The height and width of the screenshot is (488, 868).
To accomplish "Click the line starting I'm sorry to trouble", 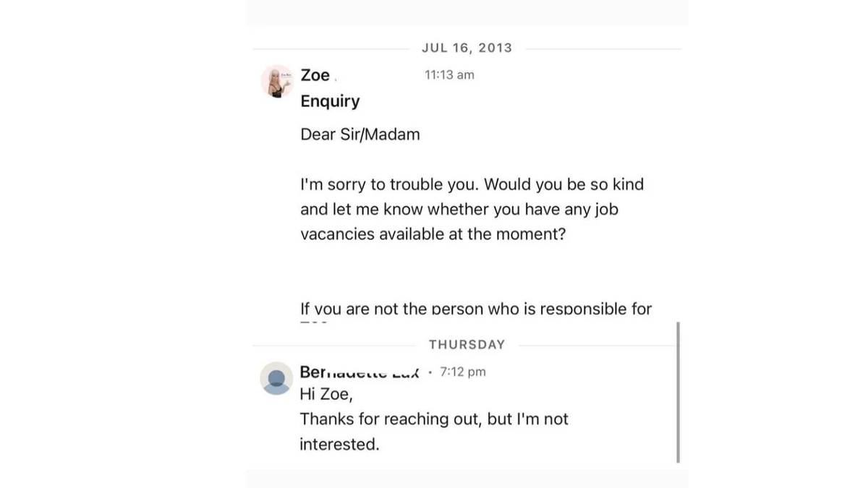I will click(472, 184).
